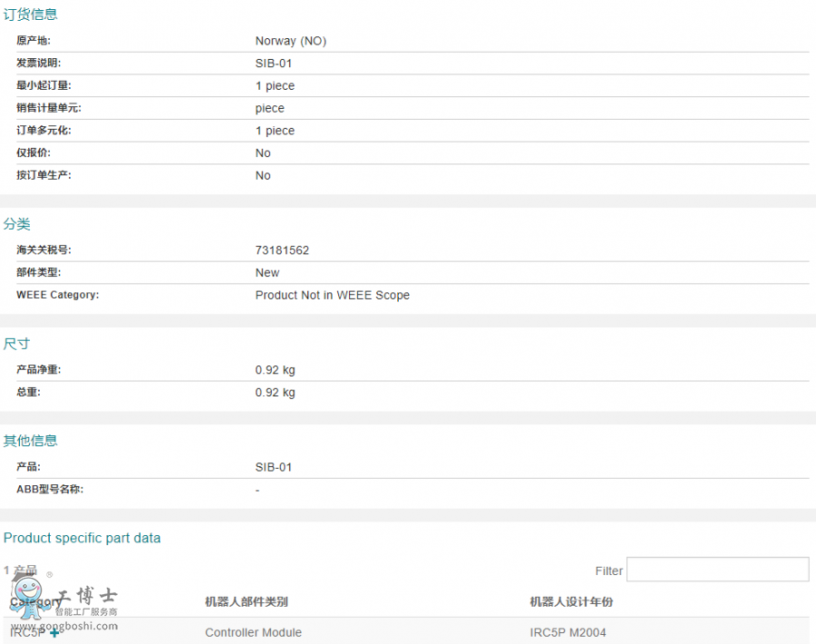The image size is (816, 644).
Task: Click the 销售计量单元 piece value
Action: pos(269,108)
